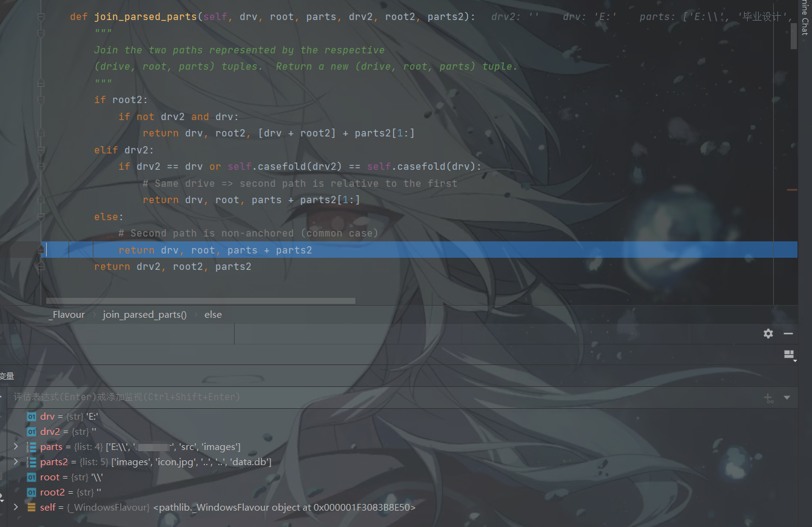Collapse the join_parsed_parts function fold marker
812x527 pixels.
41,16
